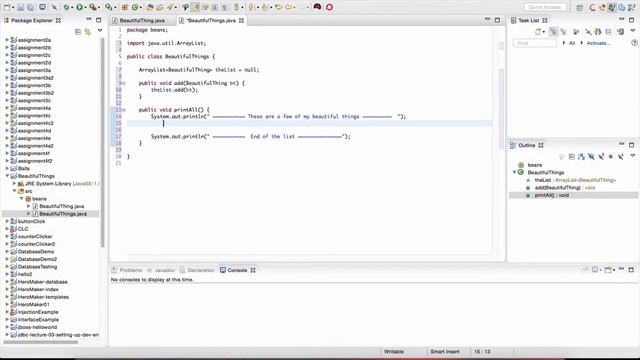Screen dimensions: 640x360
Task: Expand the Balls project
Action: pos(7,169)
